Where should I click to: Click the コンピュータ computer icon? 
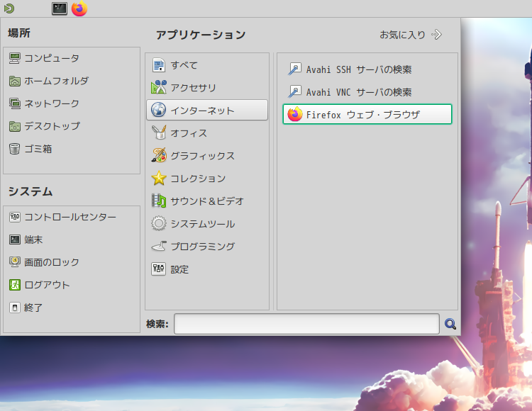[15, 58]
